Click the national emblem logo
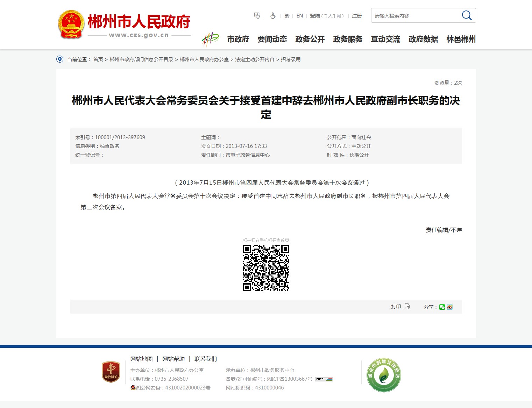The width and height of the screenshot is (532, 408). 71,24
